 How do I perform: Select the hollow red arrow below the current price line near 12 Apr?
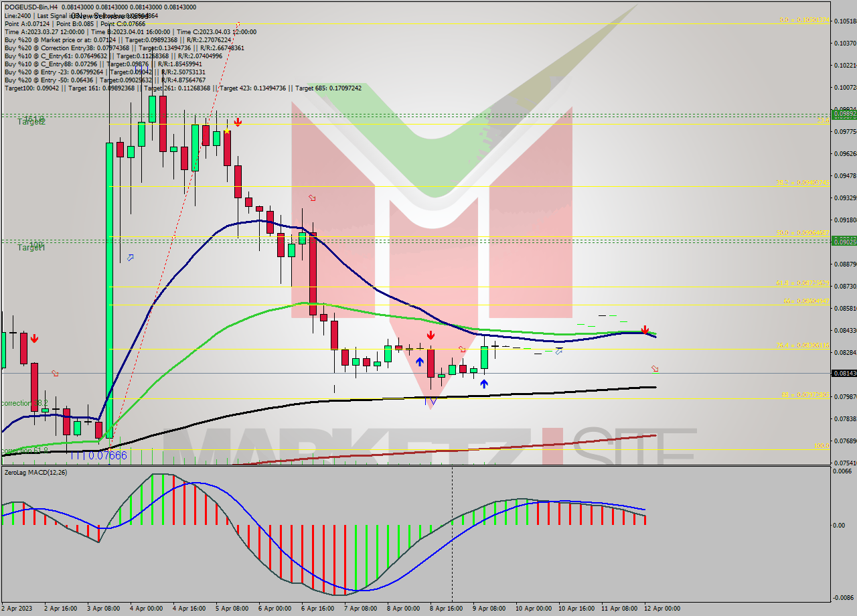point(655,368)
